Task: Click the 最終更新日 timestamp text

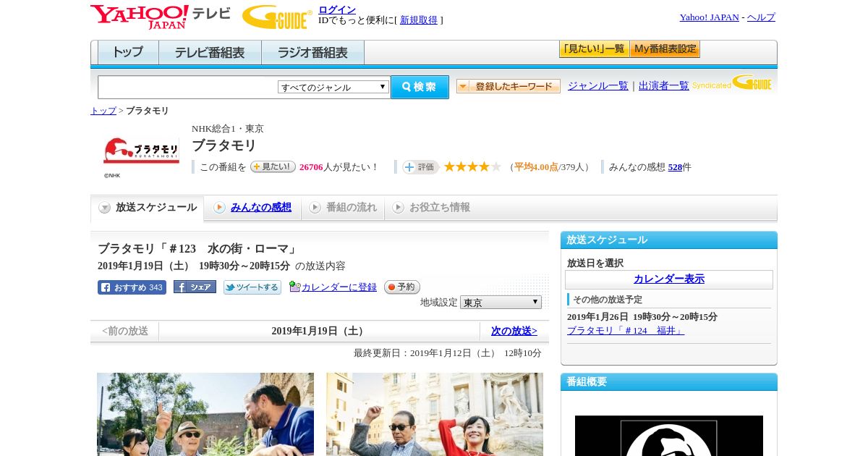Action: (x=448, y=353)
